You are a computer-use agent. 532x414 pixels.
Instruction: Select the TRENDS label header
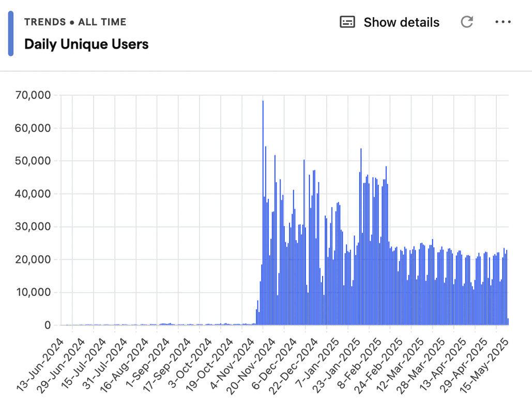[x=45, y=22]
